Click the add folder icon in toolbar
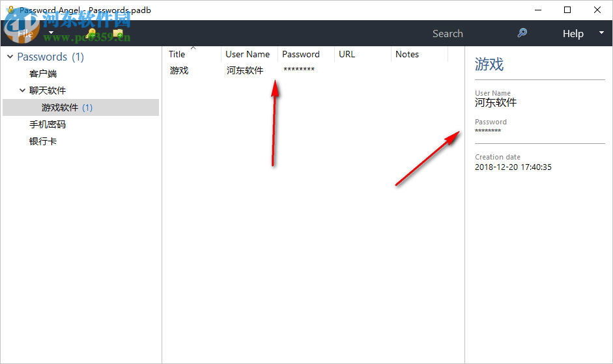613x364 pixels. [x=118, y=33]
